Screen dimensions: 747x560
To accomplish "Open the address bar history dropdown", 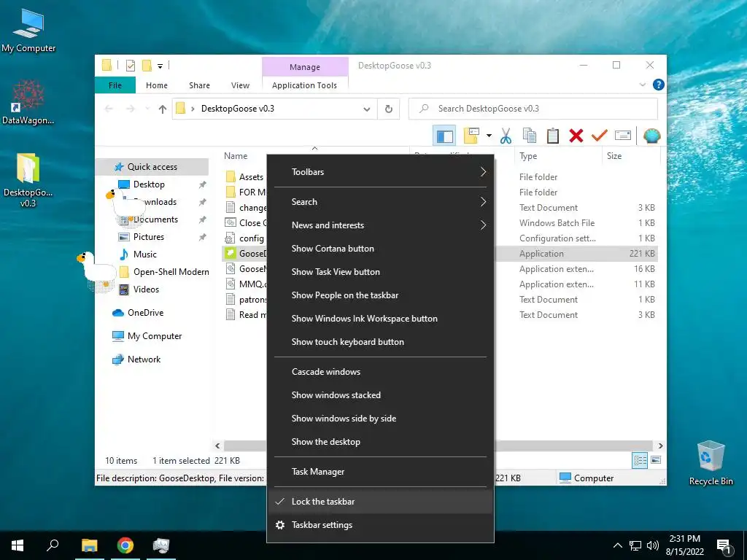I will tap(367, 109).
